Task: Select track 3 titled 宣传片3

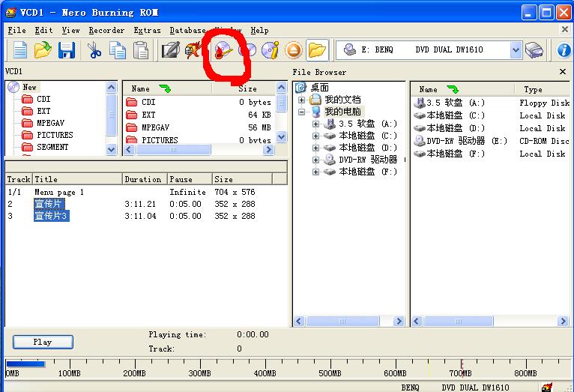Action: tap(51, 216)
